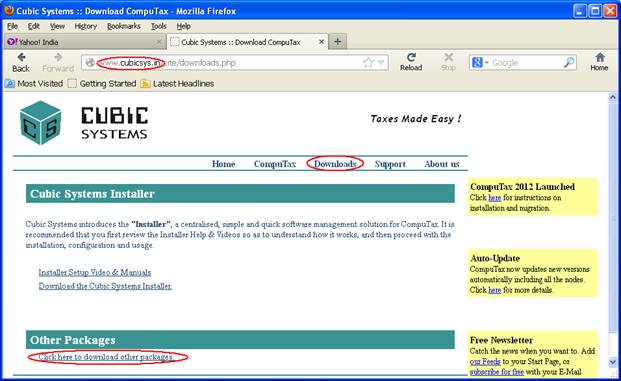Open the Latest Headlines feed bookmark
Screen dimensions: 621x381
pos(177,84)
